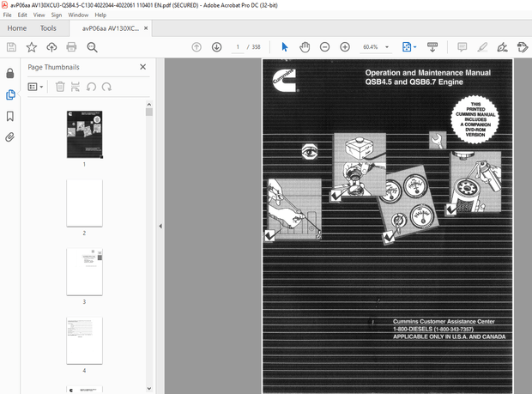This screenshot has width=532, height=394.
Task: Open the Help menu
Action: pos(100,15)
